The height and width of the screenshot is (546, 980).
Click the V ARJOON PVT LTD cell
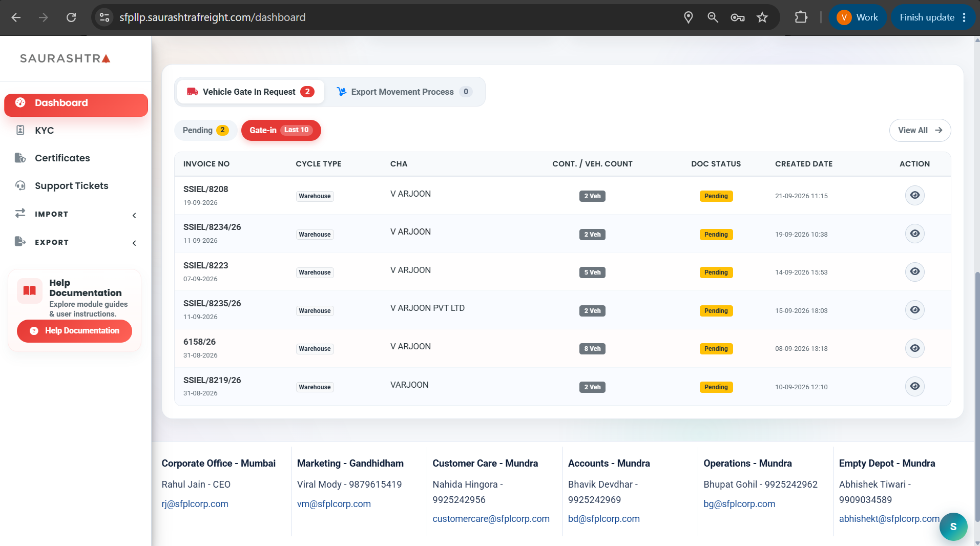427,308
